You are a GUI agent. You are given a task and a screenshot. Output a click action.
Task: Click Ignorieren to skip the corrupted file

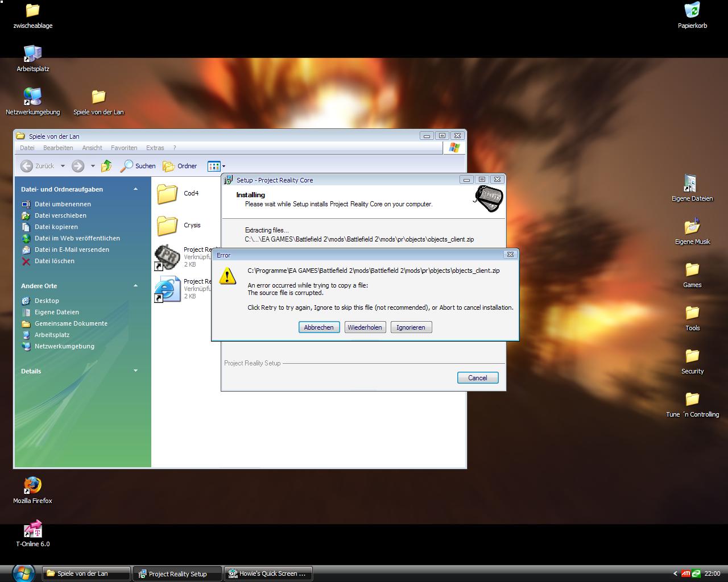point(411,327)
